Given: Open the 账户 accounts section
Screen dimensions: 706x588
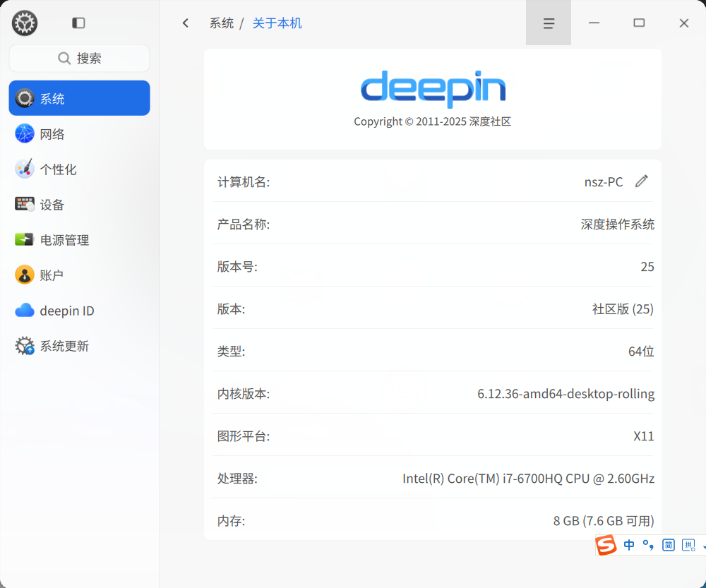Looking at the screenshot, I should [x=79, y=275].
